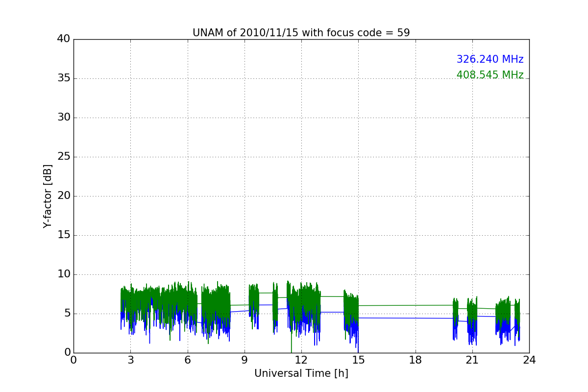
Task: Click y-axis tick label '40'
Action: click(x=64, y=39)
